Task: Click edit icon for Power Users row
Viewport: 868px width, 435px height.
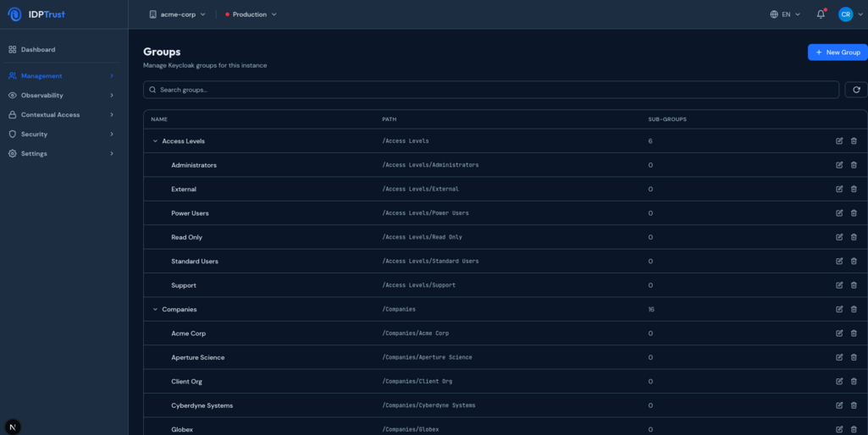Action: coord(839,213)
